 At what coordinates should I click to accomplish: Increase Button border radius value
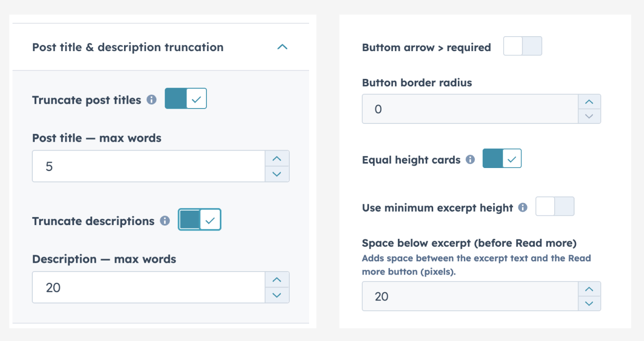click(x=589, y=102)
